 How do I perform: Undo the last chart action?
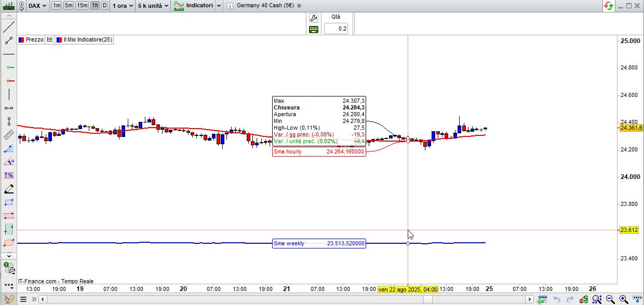(x=557, y=299)
